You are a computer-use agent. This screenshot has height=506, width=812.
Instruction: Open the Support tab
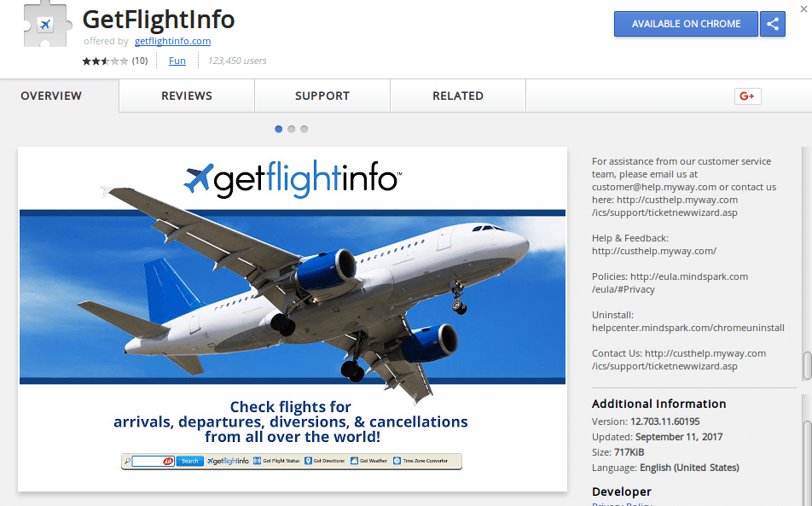tap(322, 96)
